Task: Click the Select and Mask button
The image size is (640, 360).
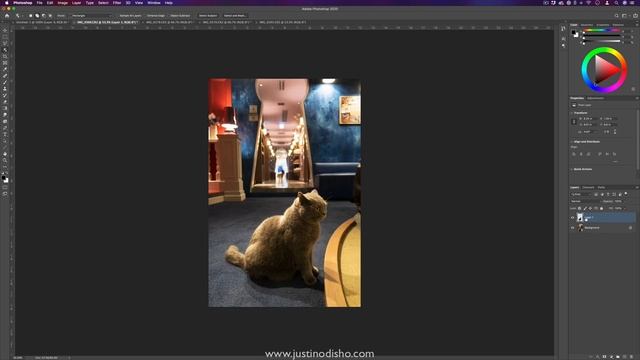Action: [235, 16]
